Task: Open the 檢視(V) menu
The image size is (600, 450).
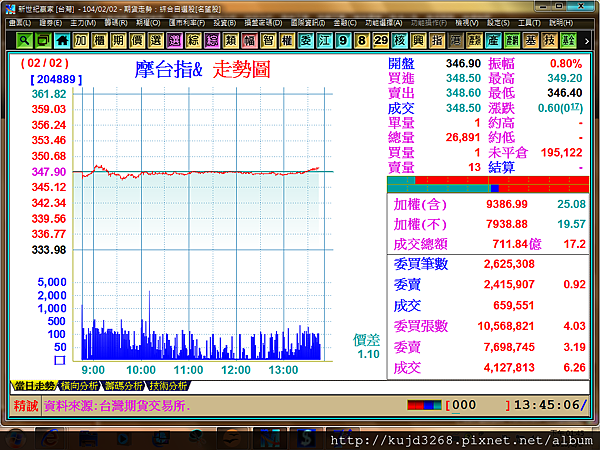Action: (467, 23)
